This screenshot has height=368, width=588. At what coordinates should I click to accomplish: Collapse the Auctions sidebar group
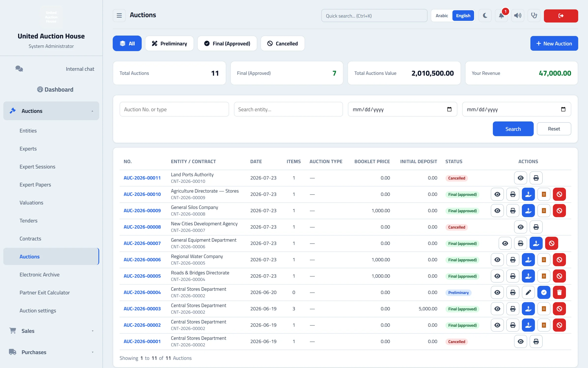(51, 111)
